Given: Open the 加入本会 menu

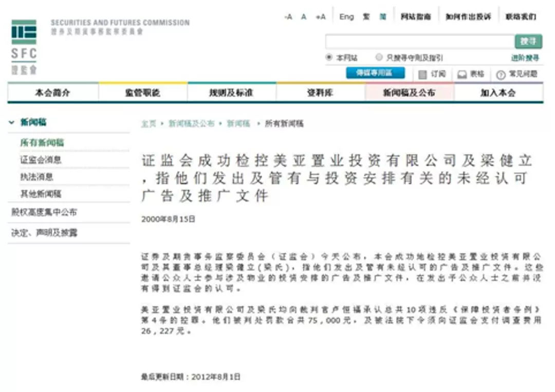Looking at the screenshot, I should (x=498, y=92).
